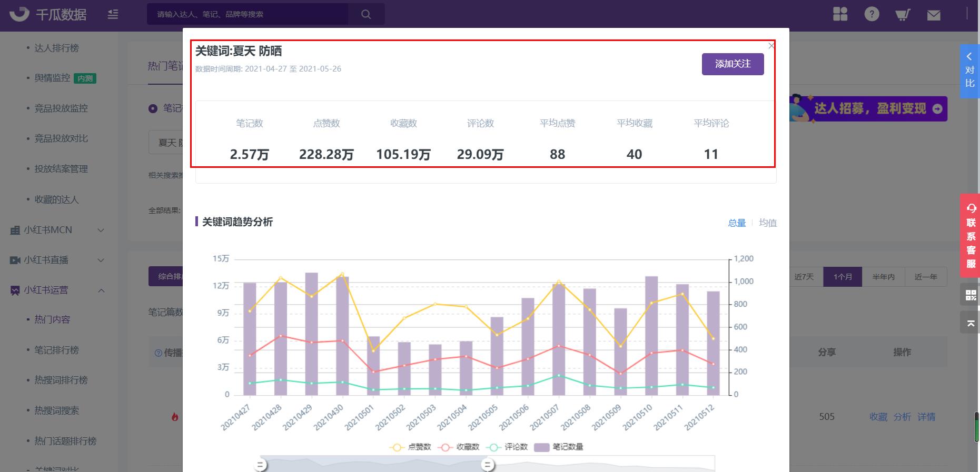The height and width of the screenshot is (472, 980).
Task: Collapse the sidebar menu icon
Action: coord(113,14)
